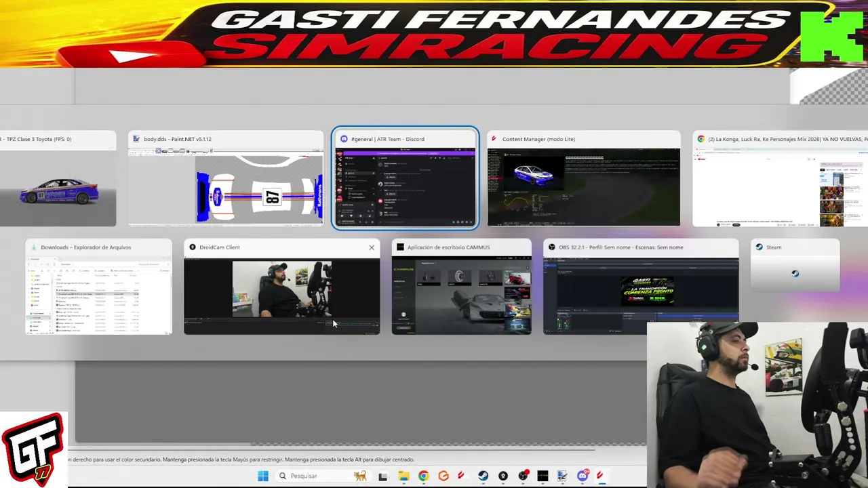The height and width of the screenshot is (488, 868).
Task: Open File Explorer from the taskbar
Action: [x=403, y=476]
